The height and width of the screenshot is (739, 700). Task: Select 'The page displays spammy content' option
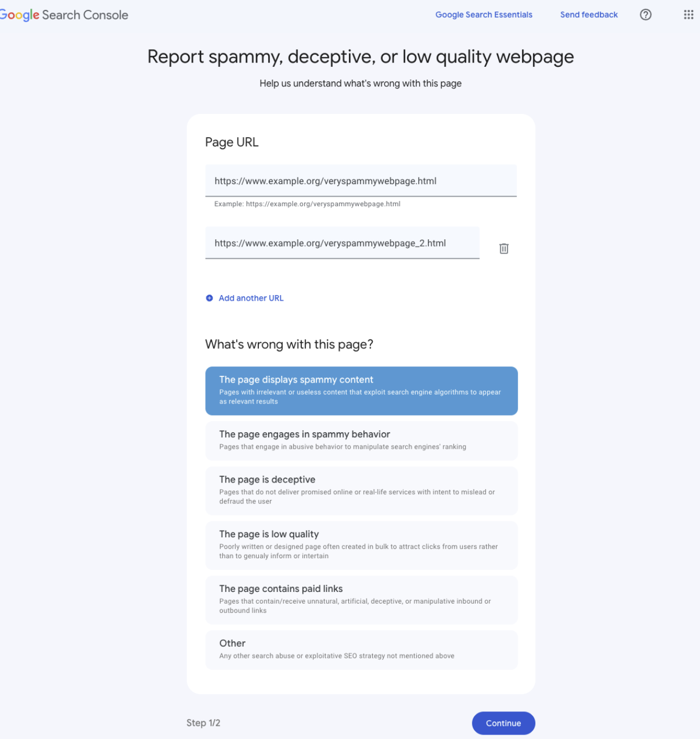[361, 390]
